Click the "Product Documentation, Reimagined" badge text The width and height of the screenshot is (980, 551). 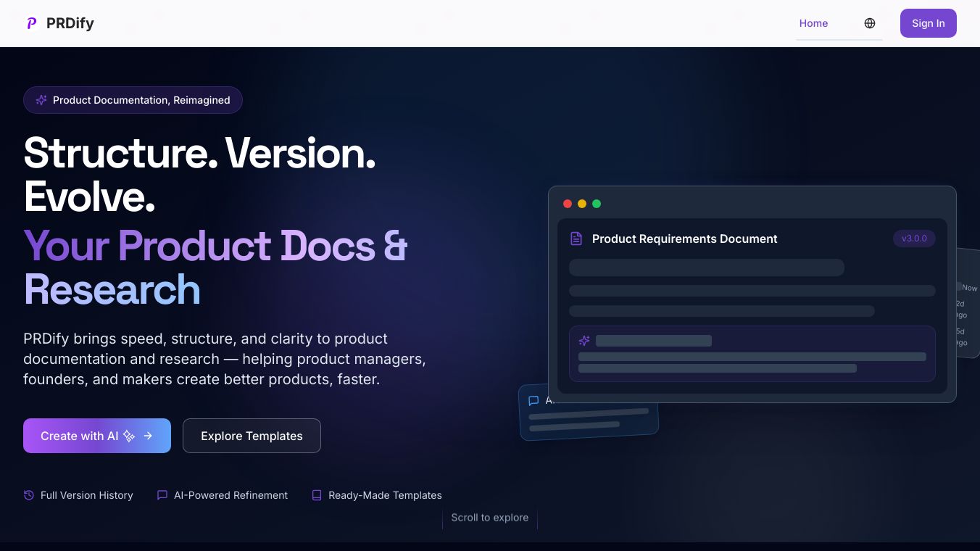coord(141,100)
